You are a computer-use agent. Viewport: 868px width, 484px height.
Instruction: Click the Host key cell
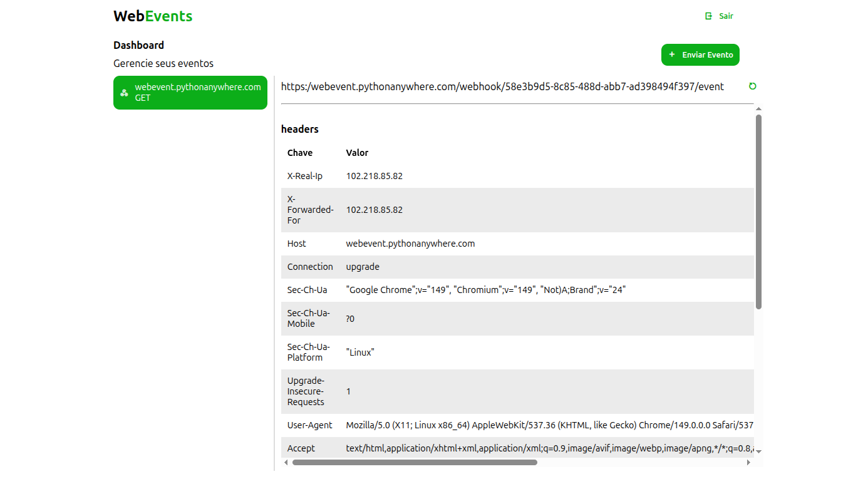pyautogui.click(x=311, y=244)
